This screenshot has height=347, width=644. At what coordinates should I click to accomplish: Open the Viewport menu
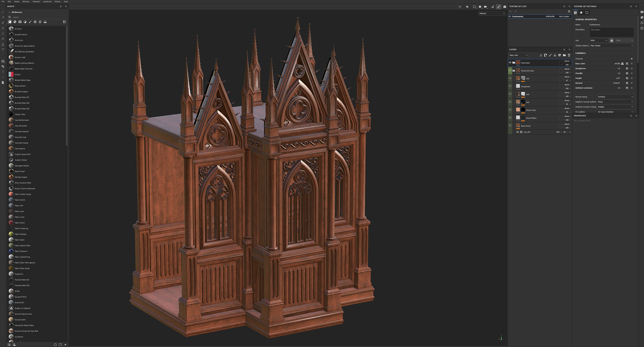pyautogui.click(x=36, y=2)
